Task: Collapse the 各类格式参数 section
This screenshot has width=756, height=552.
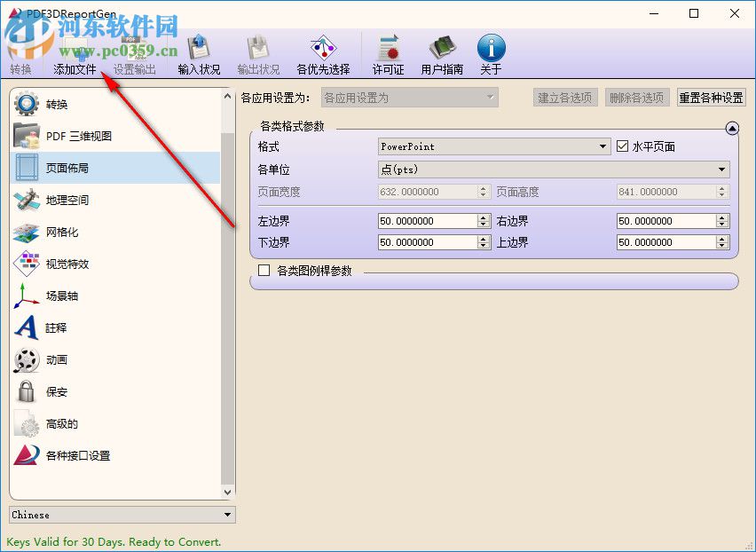Action: [730, 127]
